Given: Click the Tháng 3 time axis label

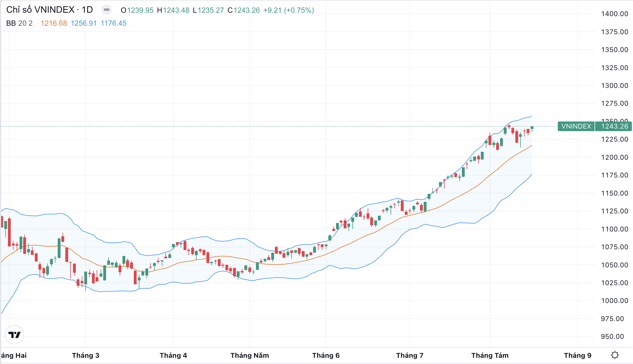Looking at the screenshot, I should 86,355.
